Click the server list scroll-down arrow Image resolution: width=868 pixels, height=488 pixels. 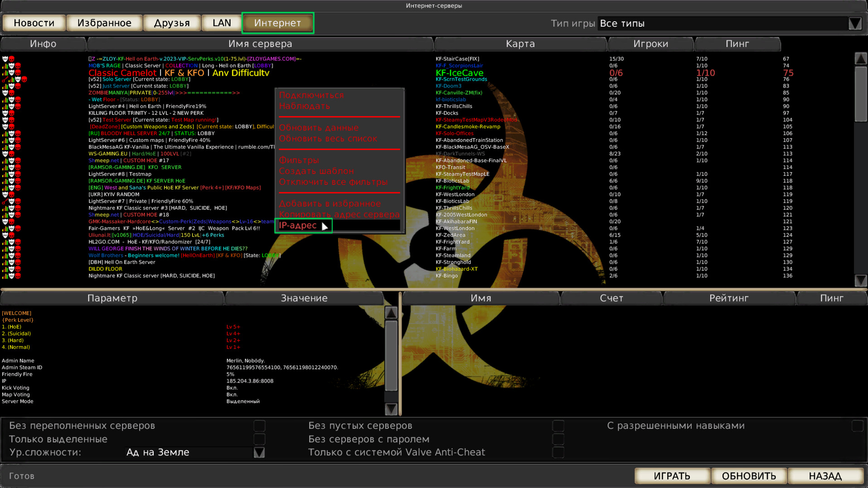861,280
